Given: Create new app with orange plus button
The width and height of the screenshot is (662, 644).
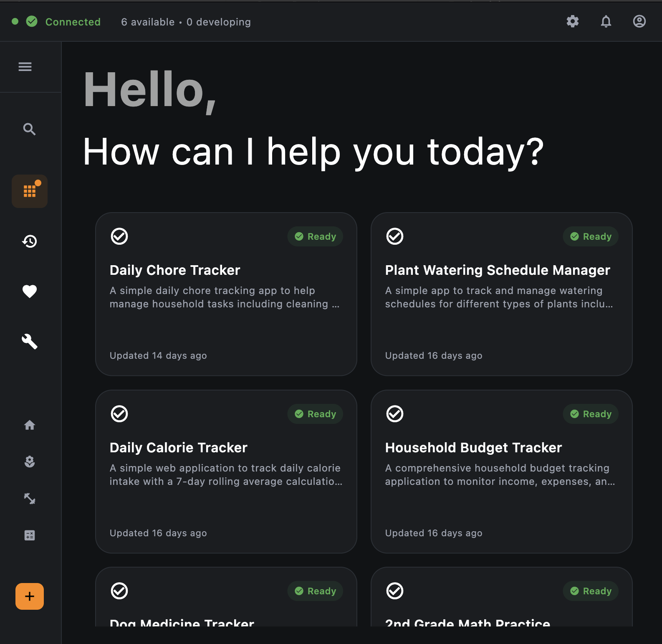Looking at the screenshot, I should [30, 596].
